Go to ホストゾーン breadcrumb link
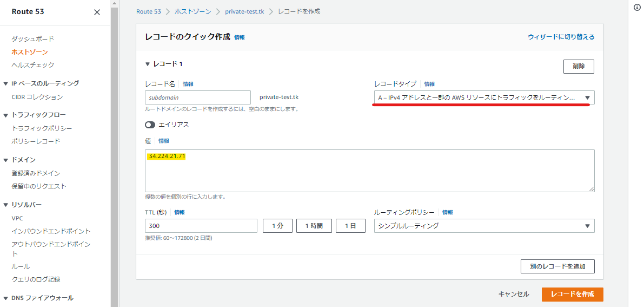Screen dimensions: 644x307 pos(193,11)
